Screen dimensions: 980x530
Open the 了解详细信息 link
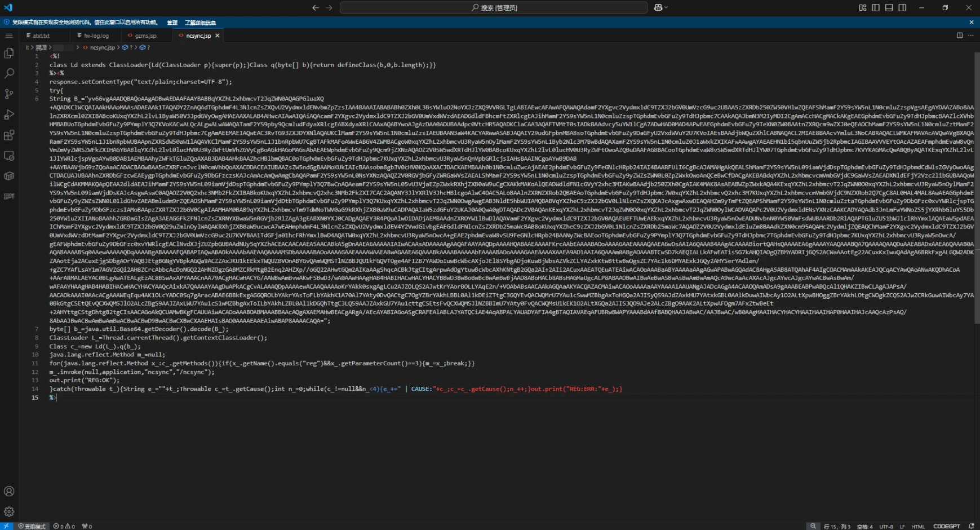pyautogui.click(x=200, y=23)
